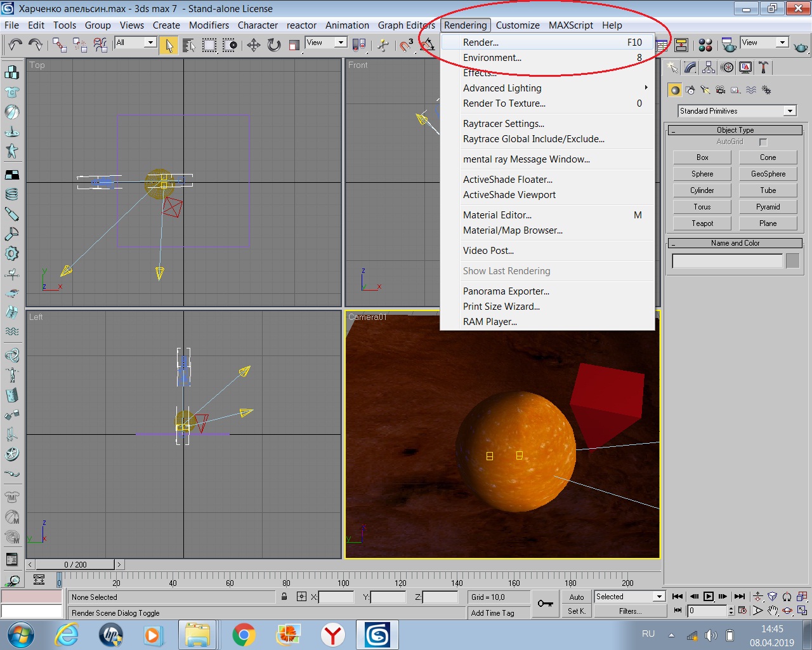Open the Material Editor spheres icon
This screenshot has width=812, height=650.
coord(705,45)
